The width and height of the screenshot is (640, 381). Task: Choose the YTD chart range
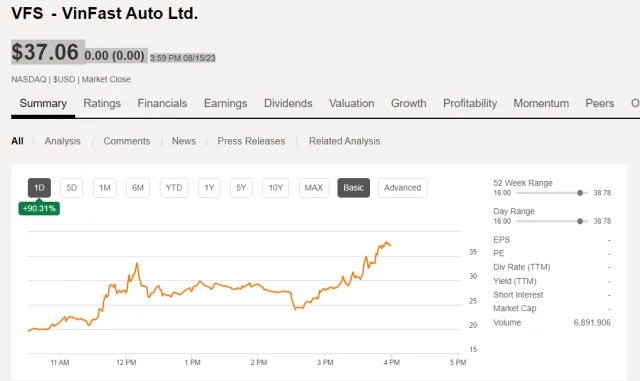[174, 188]
